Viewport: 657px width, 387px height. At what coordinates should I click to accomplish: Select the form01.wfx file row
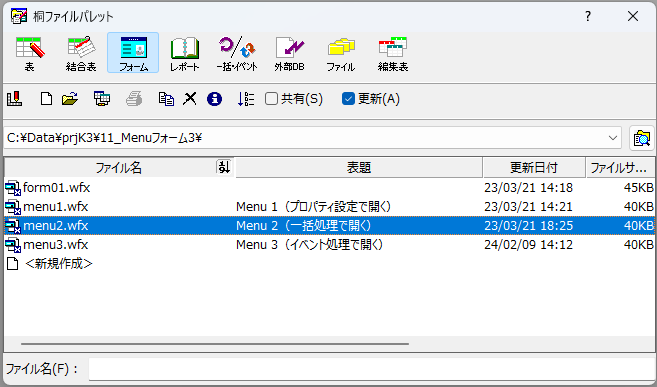pos(329,188)
